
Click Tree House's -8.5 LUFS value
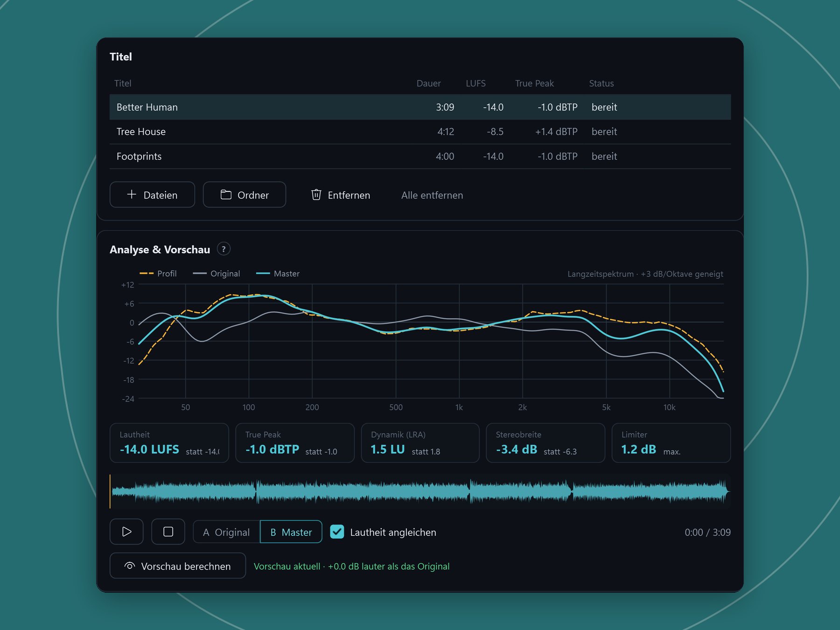(495, 132)
